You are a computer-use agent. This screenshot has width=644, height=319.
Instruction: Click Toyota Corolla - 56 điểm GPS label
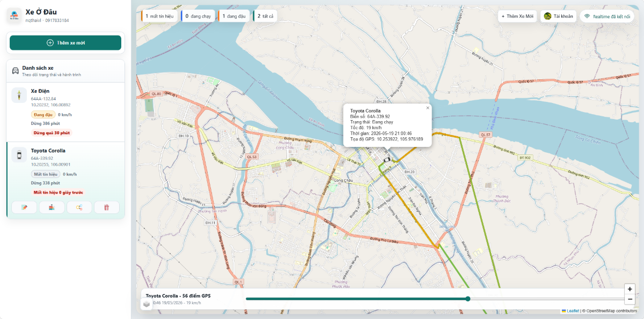click(x=178, y=295)
